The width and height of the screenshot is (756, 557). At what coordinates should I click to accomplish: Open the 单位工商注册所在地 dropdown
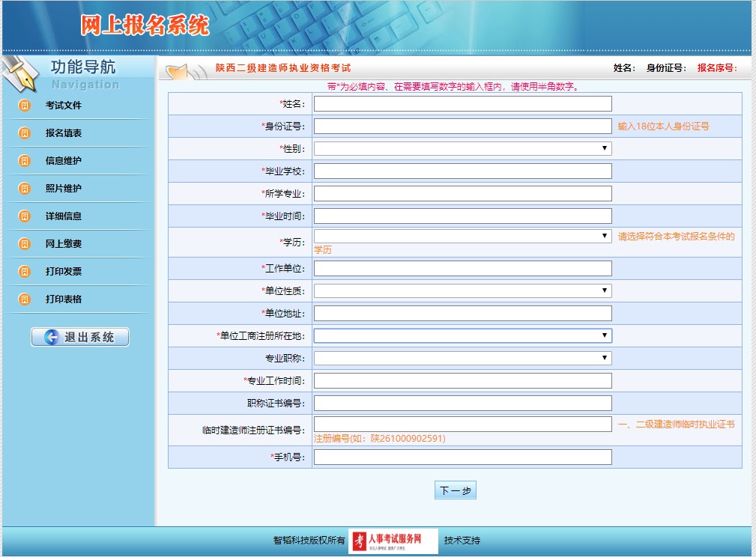[604, 335]
